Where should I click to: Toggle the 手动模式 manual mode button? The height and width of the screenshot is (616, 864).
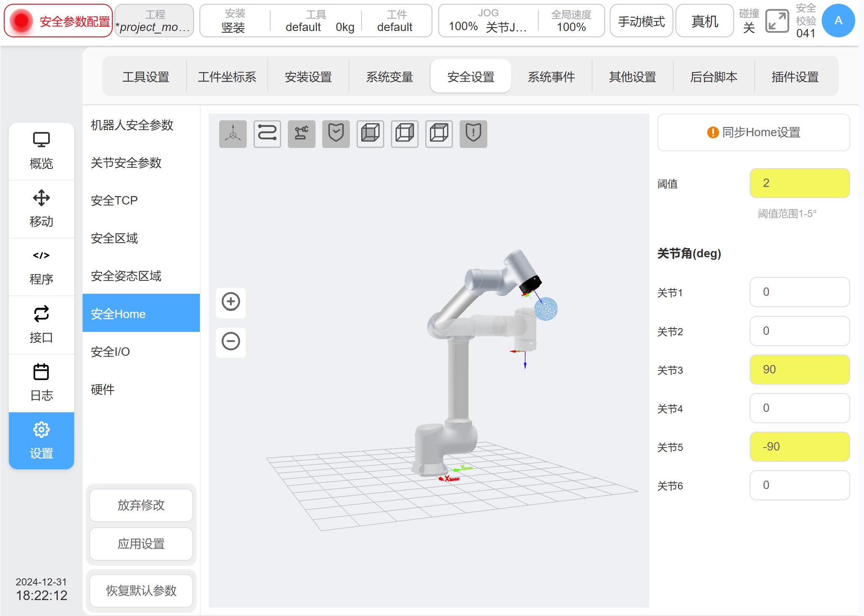pyautogui.click(x=641, y=21)
